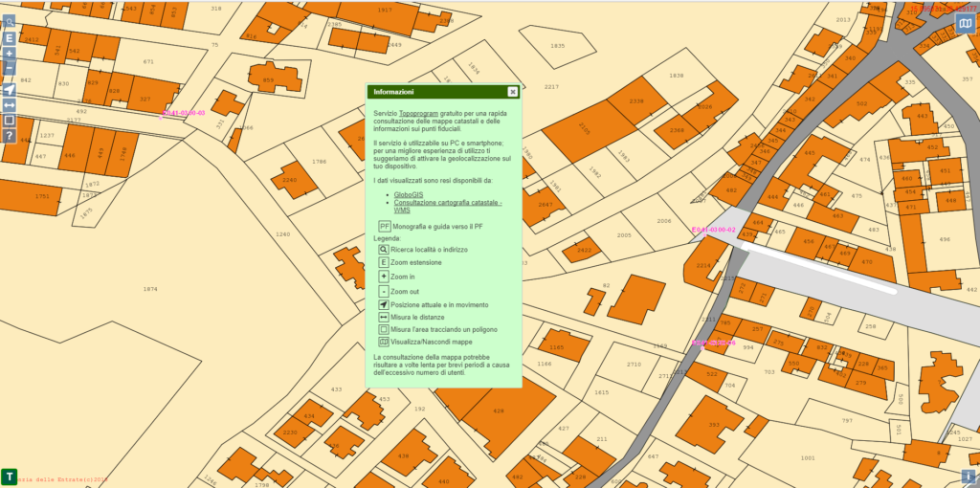980x488 pixels.
Task: Click the E icon beside 'Zoom estensione'
Action: (x=384, y=262)
